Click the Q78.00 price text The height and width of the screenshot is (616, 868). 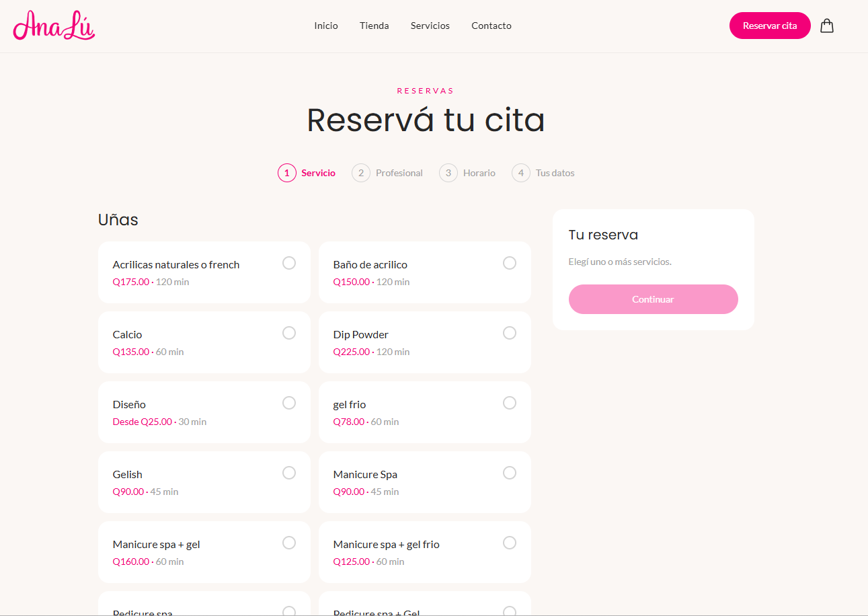(349, 422)
